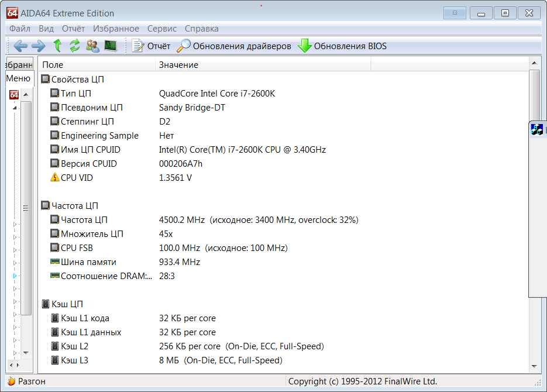The width and height of the screenshot is (547, 392).
Task: Select the Кэш L1 кода row label
Action: [x=85, y=318]
